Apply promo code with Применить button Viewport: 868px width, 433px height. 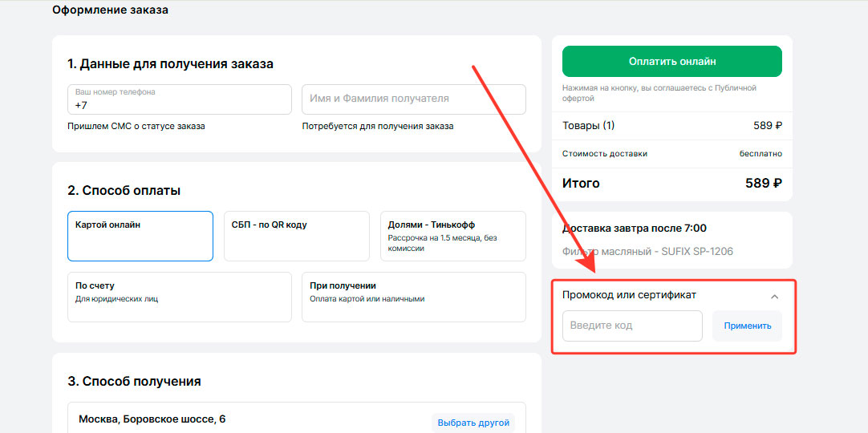click(x=748, y=326)
